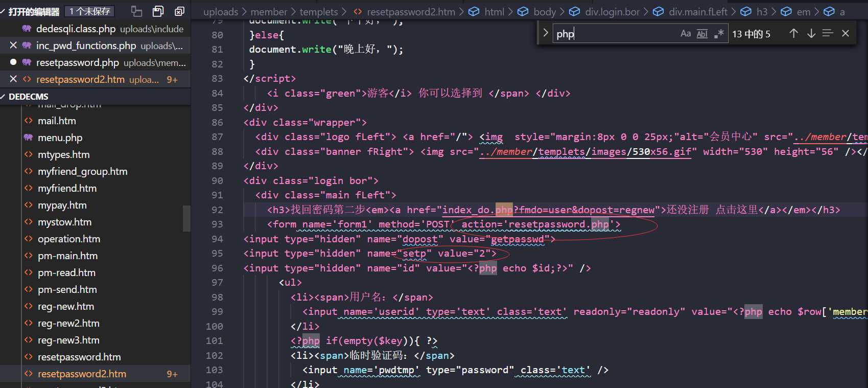The width and height of the screenshot is (868, 388).
Task: Click line number 93 in gutter
Action: coord(217,224)
